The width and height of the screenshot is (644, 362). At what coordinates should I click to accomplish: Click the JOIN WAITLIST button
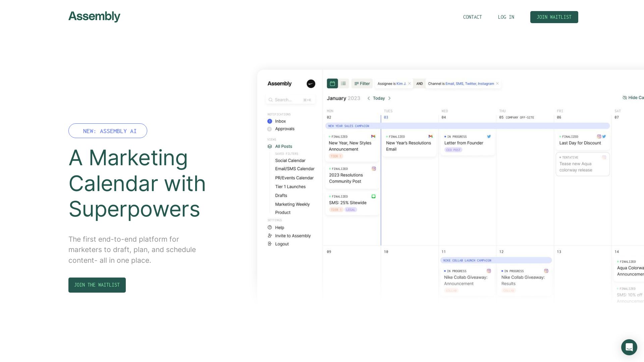(554, 17)
